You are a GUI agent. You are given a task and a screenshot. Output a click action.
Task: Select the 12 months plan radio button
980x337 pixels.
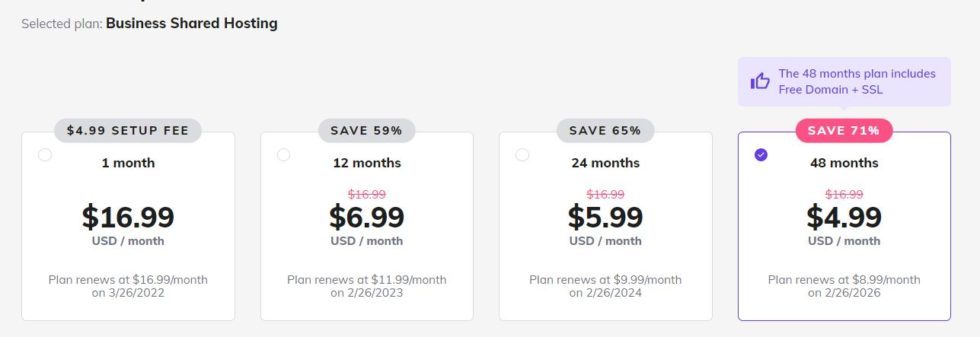[284, 155]
